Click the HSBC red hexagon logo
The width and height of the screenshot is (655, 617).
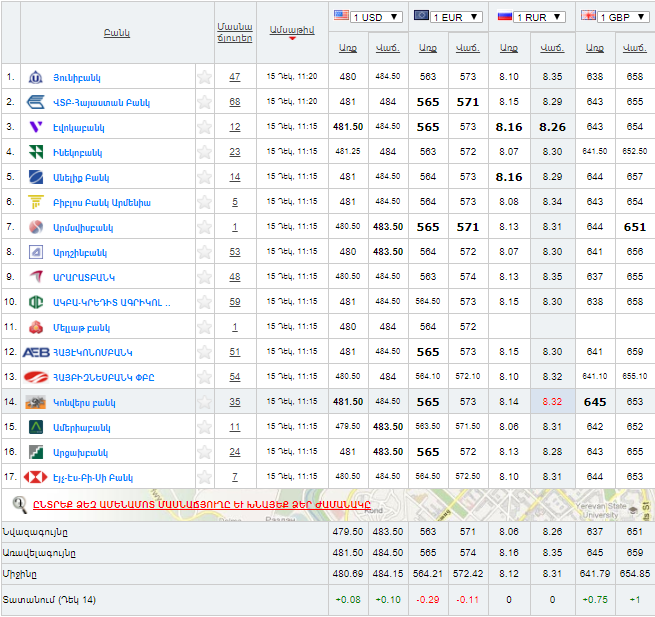pos(35,477)
